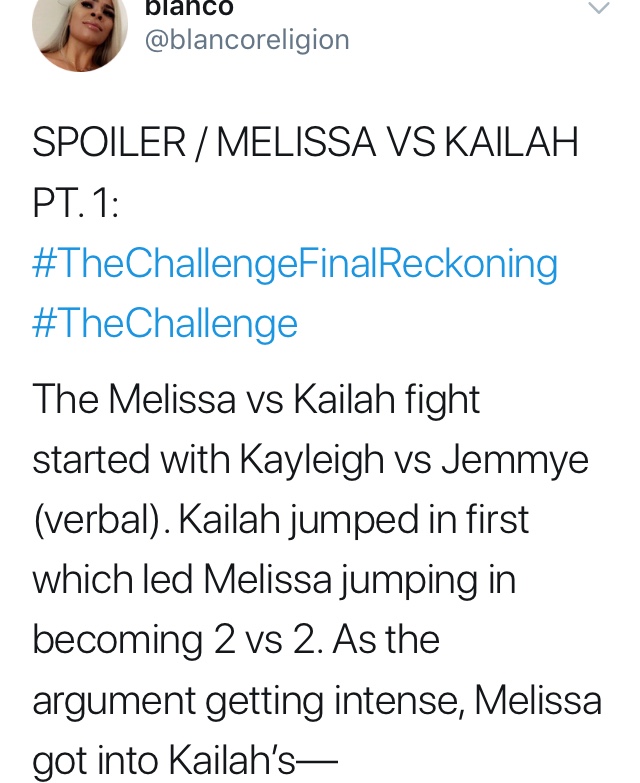Tap 'Kailah jumped in first' text
Image resolution: width=640 pixels, height=783 pixels.
[353, 520]
